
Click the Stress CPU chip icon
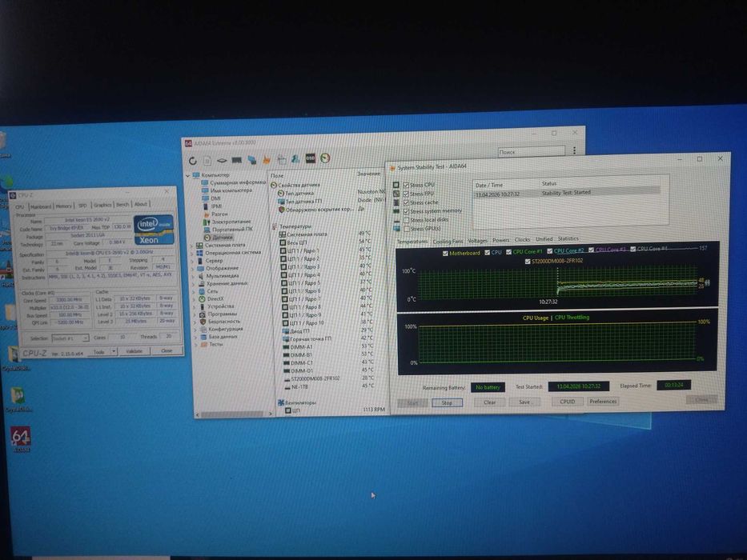(396, 185)
